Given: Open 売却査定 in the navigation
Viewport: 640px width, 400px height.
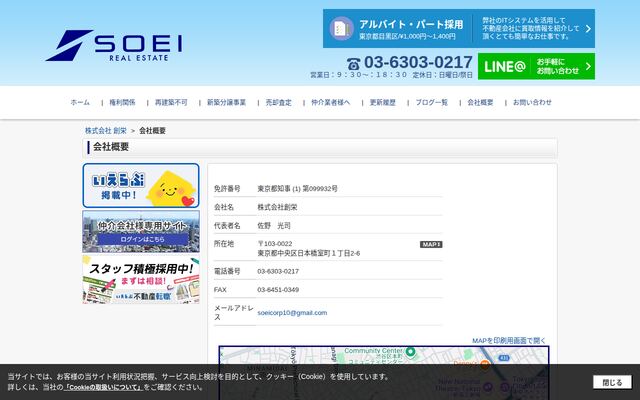Looking at the screenshot, I should click(x=279, y=102).
